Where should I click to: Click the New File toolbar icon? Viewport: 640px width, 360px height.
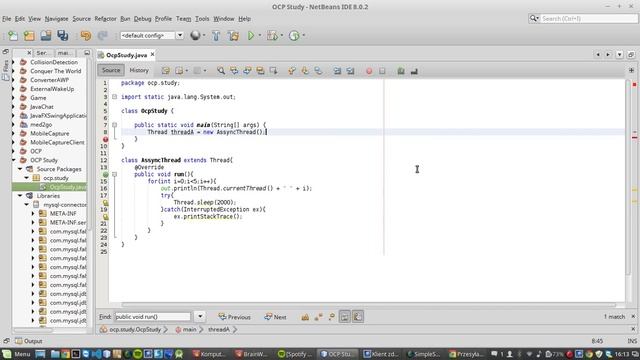(x=13, y=36)
